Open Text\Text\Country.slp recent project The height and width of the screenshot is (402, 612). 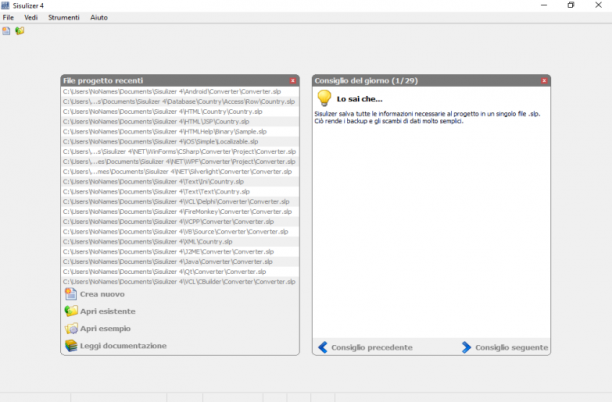click(180, 192)
